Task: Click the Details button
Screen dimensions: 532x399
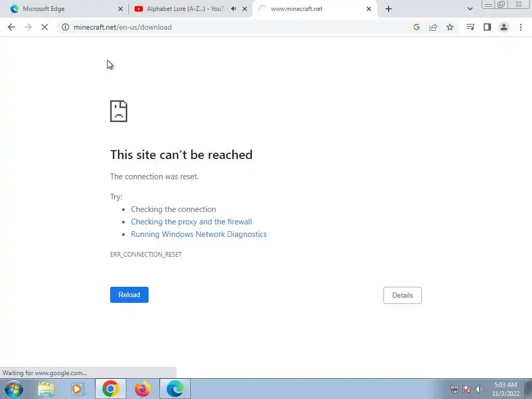Action: 403,295
